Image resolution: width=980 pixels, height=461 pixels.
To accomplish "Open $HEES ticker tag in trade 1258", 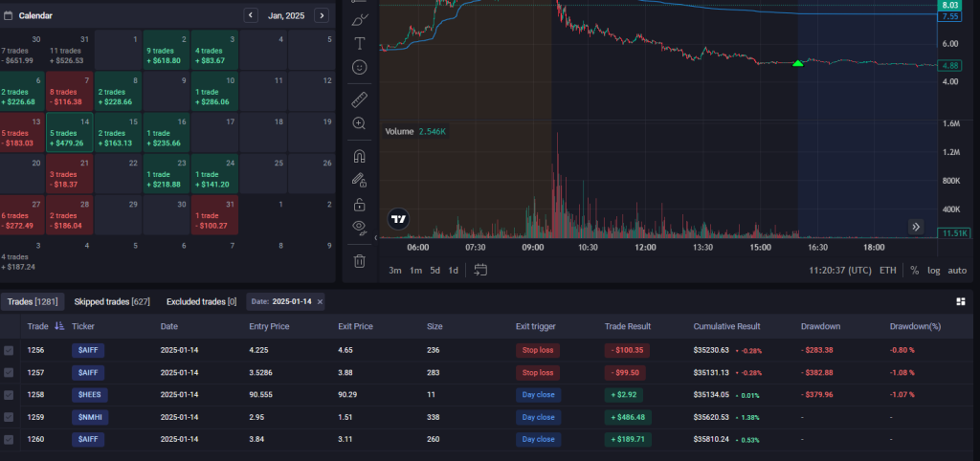I will click(90, 395).
